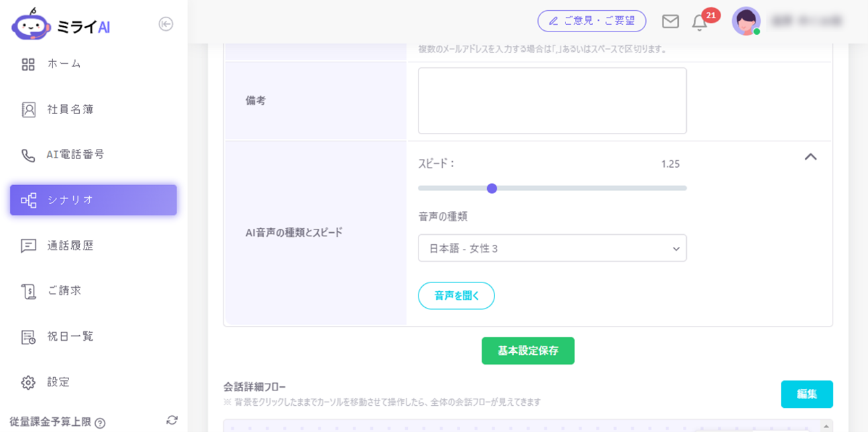Open notifications bell with 21 badge
The height and width of the screenshot is (432, 868).
(x=700, y=23)
